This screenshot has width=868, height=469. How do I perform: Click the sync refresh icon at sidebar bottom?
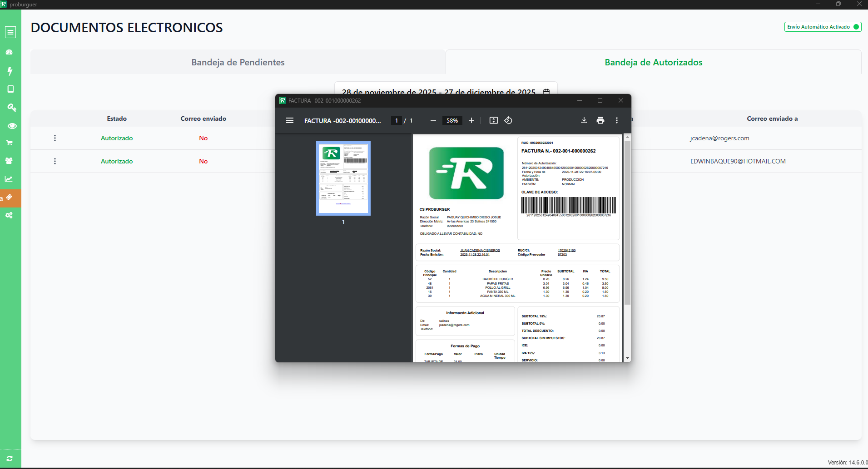10,459
